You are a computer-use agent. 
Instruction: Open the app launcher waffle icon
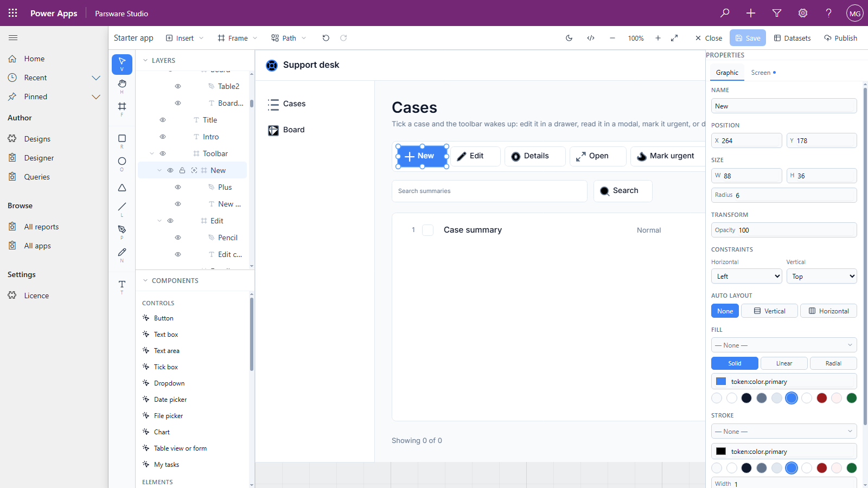point(13,13)
